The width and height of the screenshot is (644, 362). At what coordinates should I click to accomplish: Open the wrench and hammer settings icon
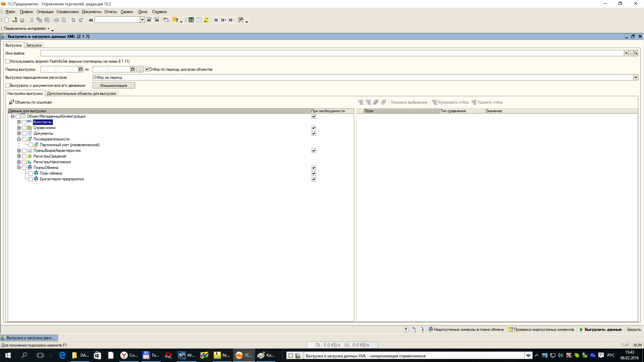pos(241,20)
